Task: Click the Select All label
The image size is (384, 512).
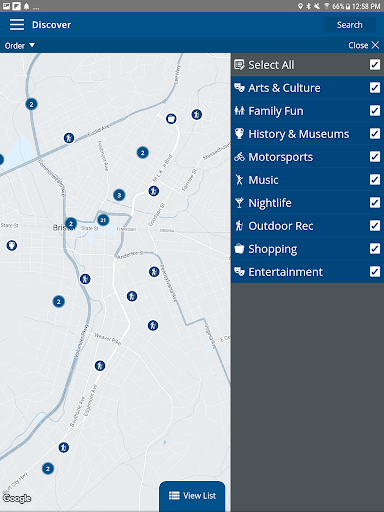Action: [x=271, y=65]
